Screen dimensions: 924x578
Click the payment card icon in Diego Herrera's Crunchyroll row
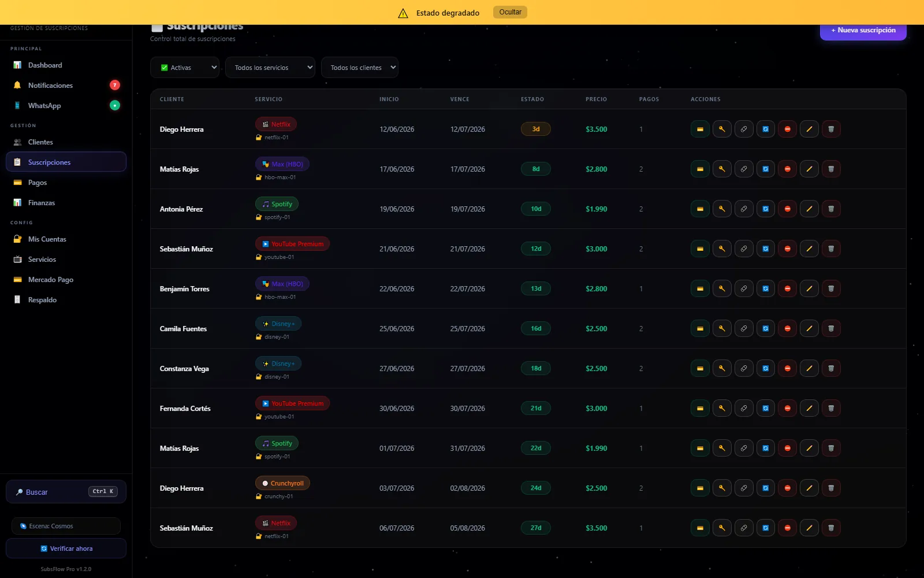[700, 488]
